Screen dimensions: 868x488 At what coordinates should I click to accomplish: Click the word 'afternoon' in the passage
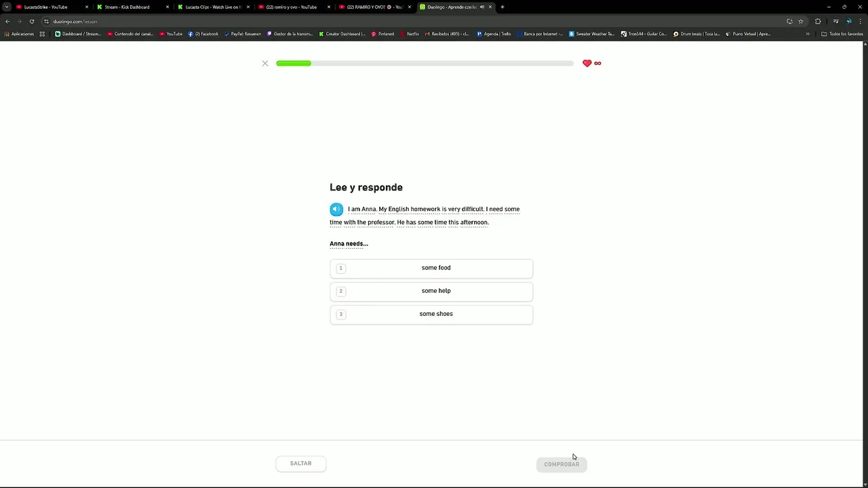(474, 222)
